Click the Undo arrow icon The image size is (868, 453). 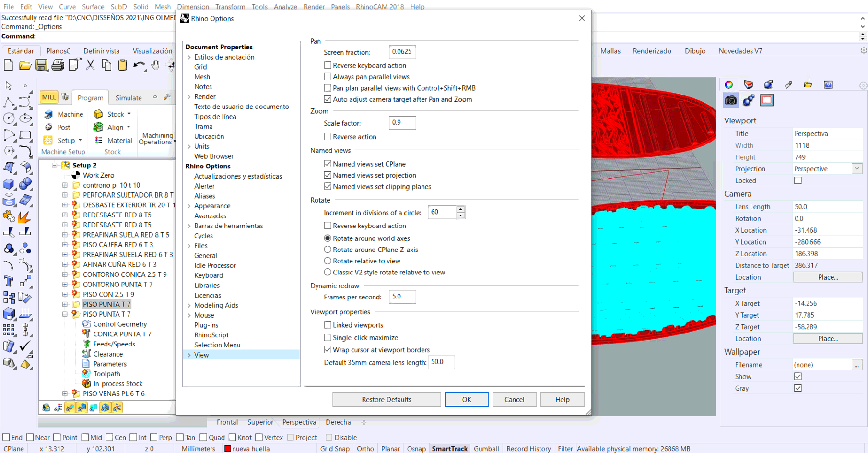tap(139, 65)
